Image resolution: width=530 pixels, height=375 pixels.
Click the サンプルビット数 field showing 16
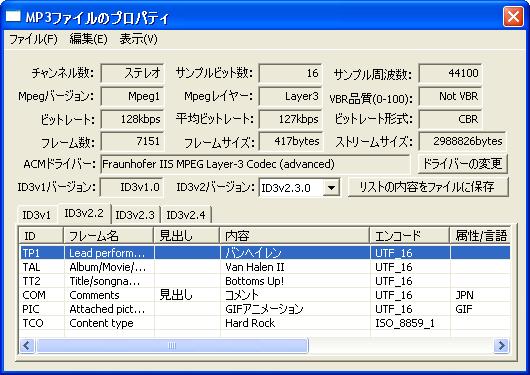pos(290,73)
